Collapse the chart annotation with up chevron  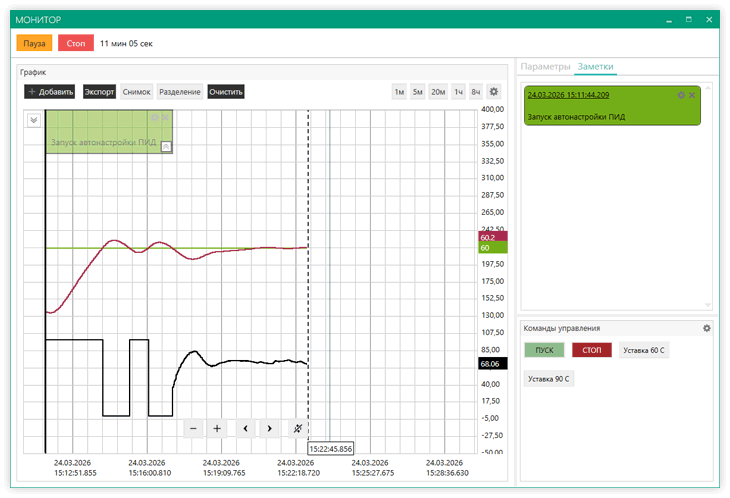click(166, 146)
